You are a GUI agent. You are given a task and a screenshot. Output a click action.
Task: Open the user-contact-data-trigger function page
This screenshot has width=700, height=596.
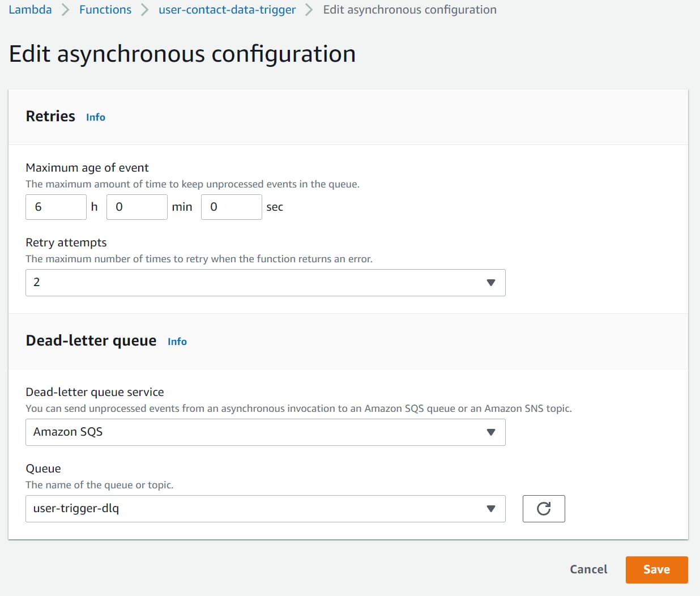[x=227, y=10]
